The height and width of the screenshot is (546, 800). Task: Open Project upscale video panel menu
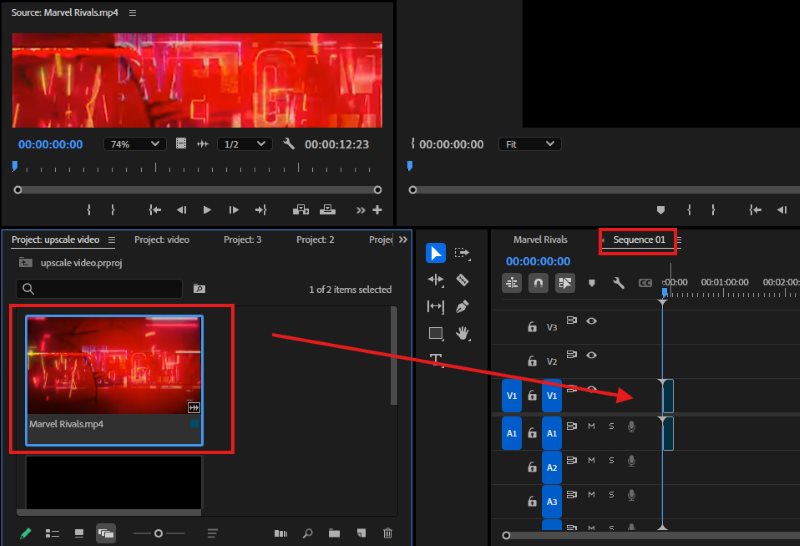(112, 240)
